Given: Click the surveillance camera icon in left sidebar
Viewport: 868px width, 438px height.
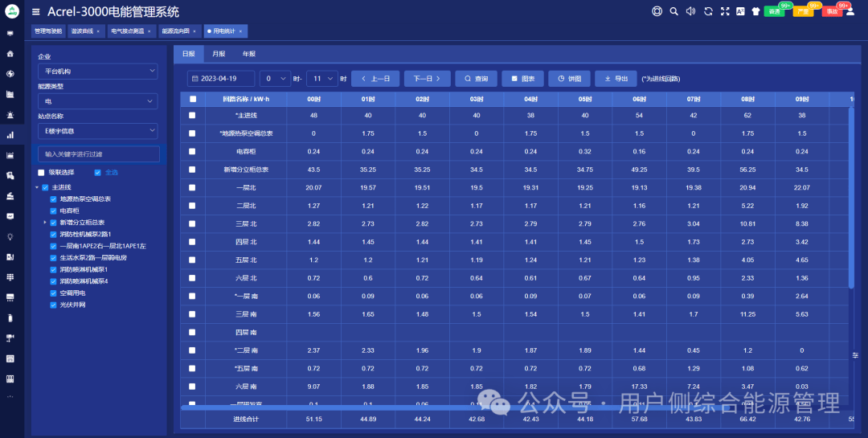Looking at the screenshot, I should [10, 338].
